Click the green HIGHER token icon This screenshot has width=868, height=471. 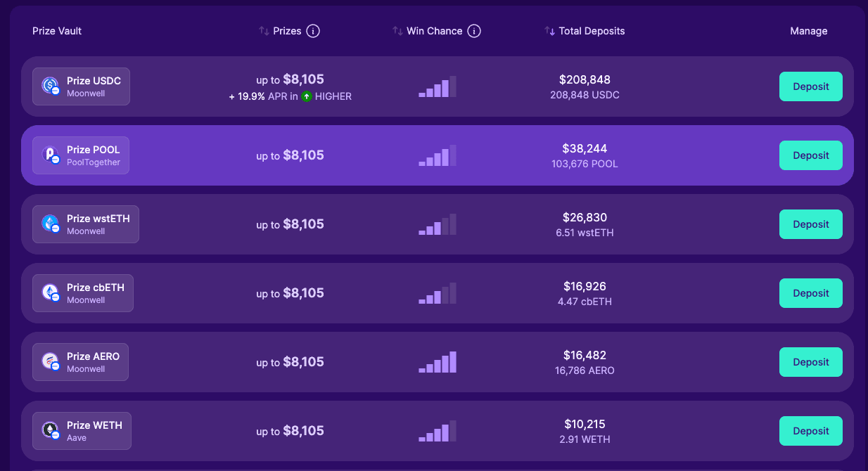[x=307, y=96]
